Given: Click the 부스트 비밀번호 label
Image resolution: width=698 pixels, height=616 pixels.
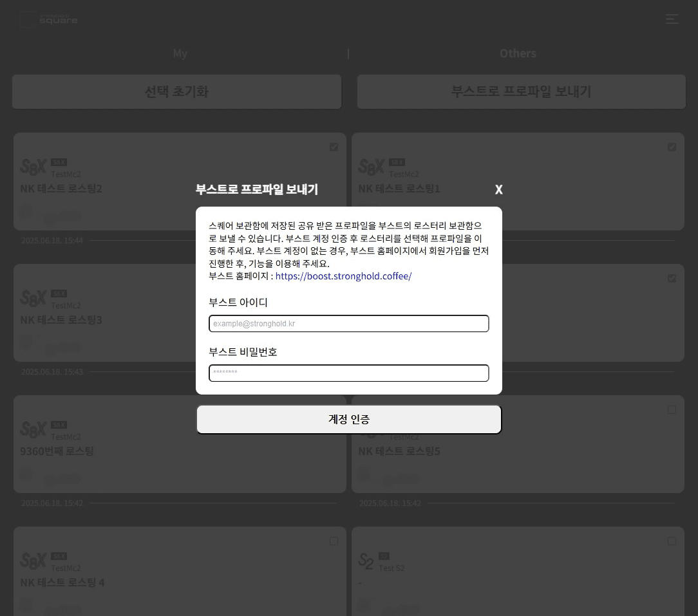Looking at the screenshot, I should [243, 352].
